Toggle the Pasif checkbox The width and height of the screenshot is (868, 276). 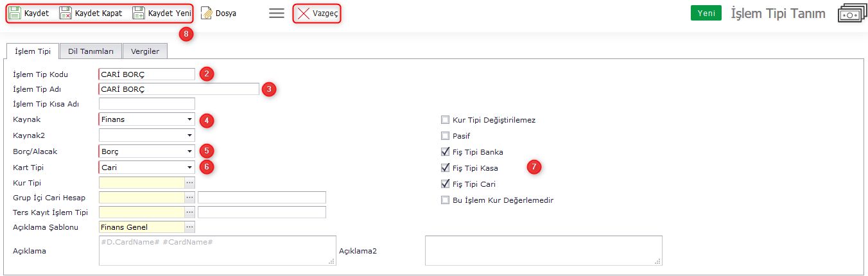click(x=445, y=136)
